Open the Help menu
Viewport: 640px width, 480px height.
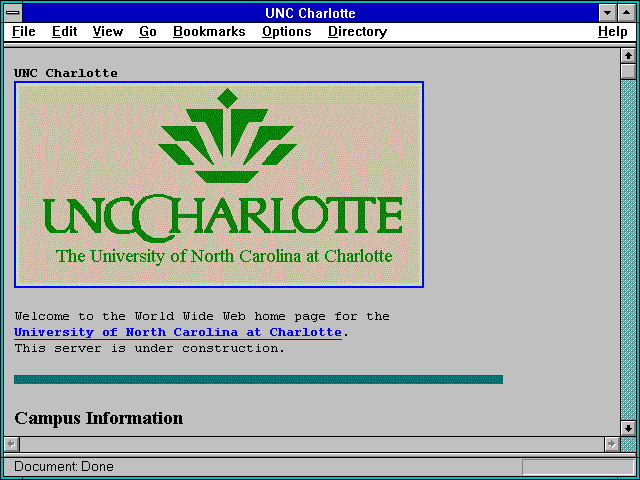(613, 32)
